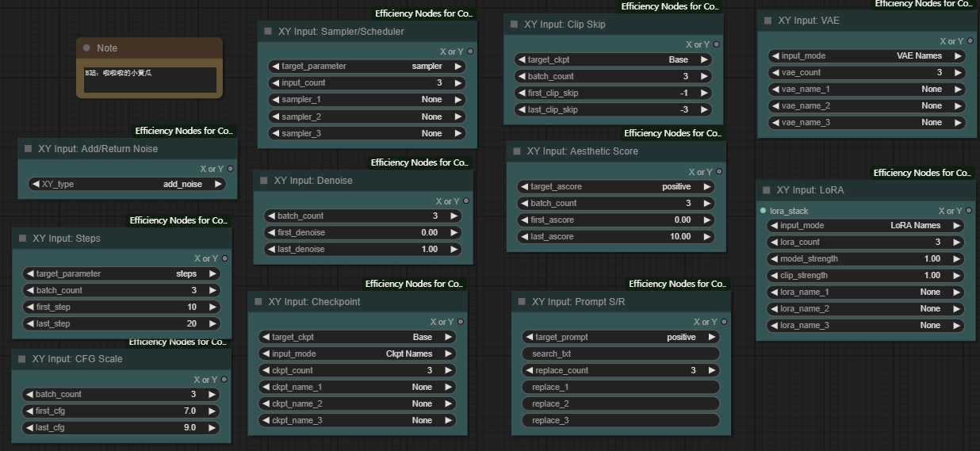The image size is (980, 451).
Task: Increase batch_count in the CFG Scale node
Action: [x=212, y=394]
